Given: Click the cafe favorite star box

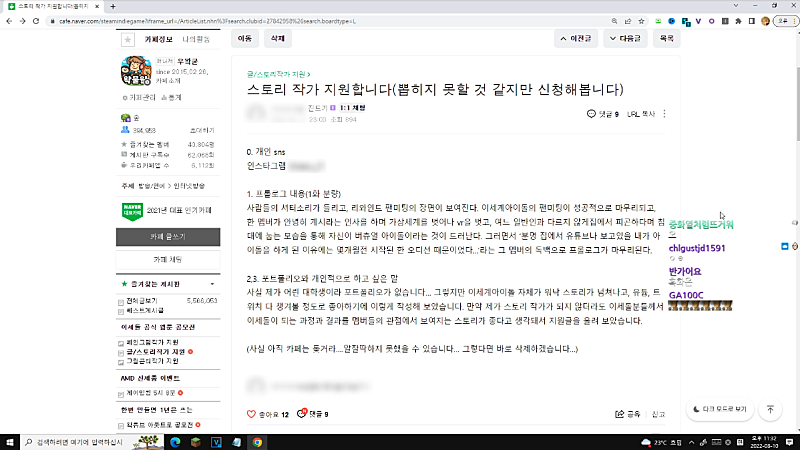Looking at the screenshot, I should (x=128, y=39).
